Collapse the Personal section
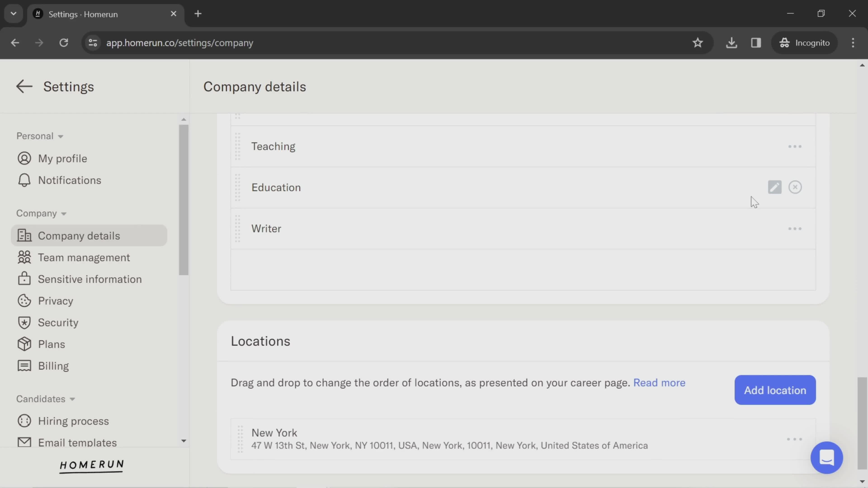Screen dimensions: 868x488 click(x=40, y=136)
